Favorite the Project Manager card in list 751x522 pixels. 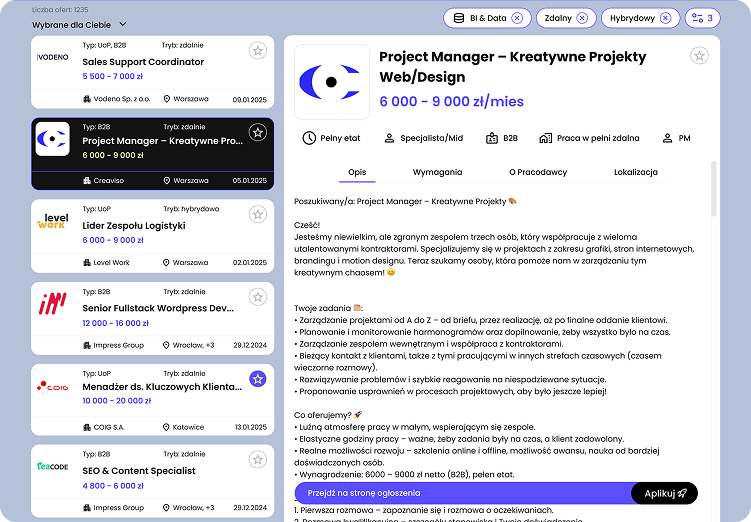click(258, 132)
